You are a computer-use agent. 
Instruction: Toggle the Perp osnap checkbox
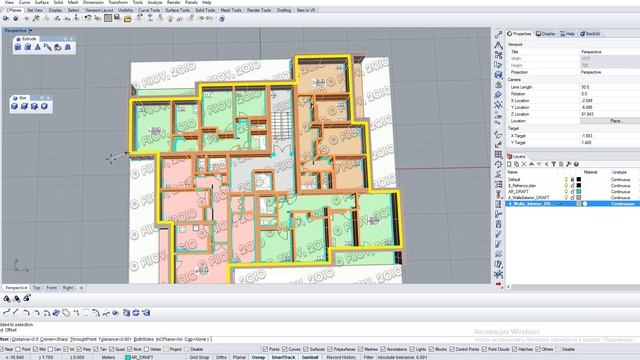pos(79,349)
